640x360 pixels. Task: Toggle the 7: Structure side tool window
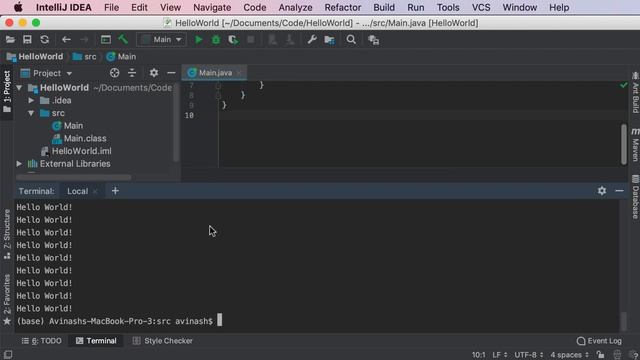click(x=7, y=234)
